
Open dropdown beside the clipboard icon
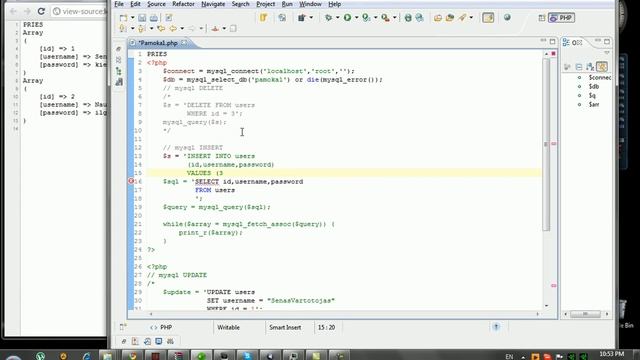click(311, 18)
